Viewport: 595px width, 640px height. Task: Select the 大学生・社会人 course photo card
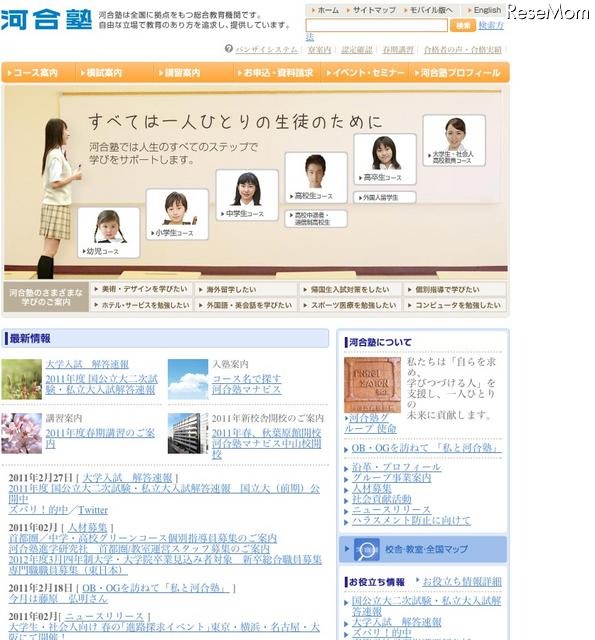(x=454, y=140)
